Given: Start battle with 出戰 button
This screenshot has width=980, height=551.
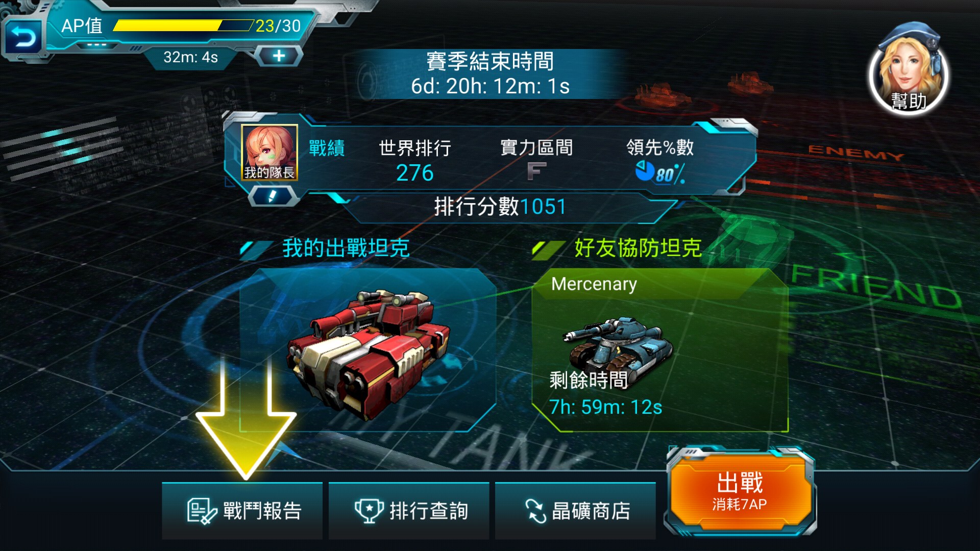Looking at the screenshot, I should point(740,492).
